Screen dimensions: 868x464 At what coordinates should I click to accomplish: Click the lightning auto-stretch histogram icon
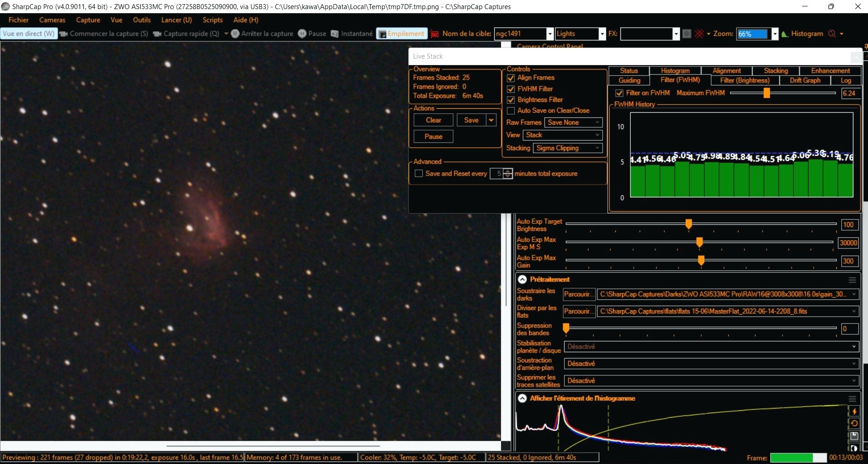[x=854, y=411]
